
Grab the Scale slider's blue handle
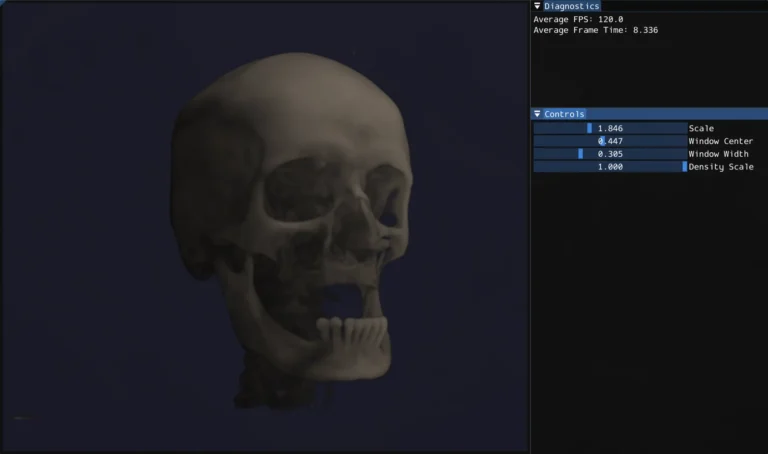589,128
